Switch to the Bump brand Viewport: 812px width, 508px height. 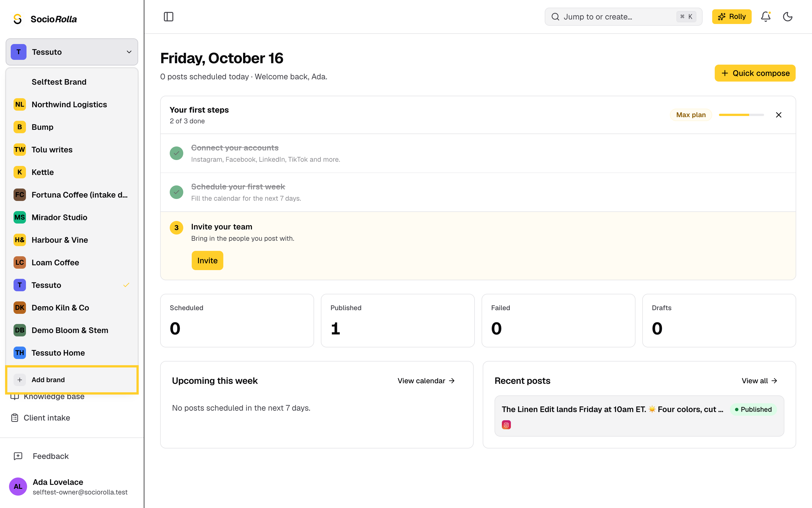[72, 127]
